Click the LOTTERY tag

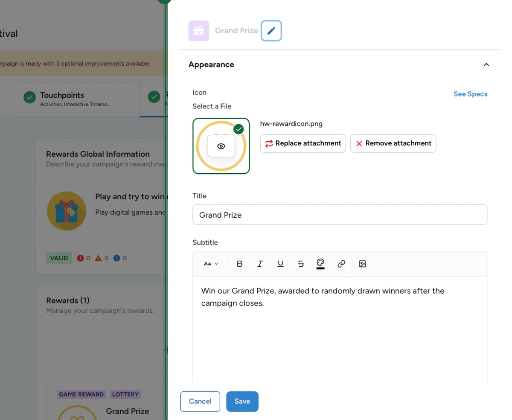(x=125, y=394)
